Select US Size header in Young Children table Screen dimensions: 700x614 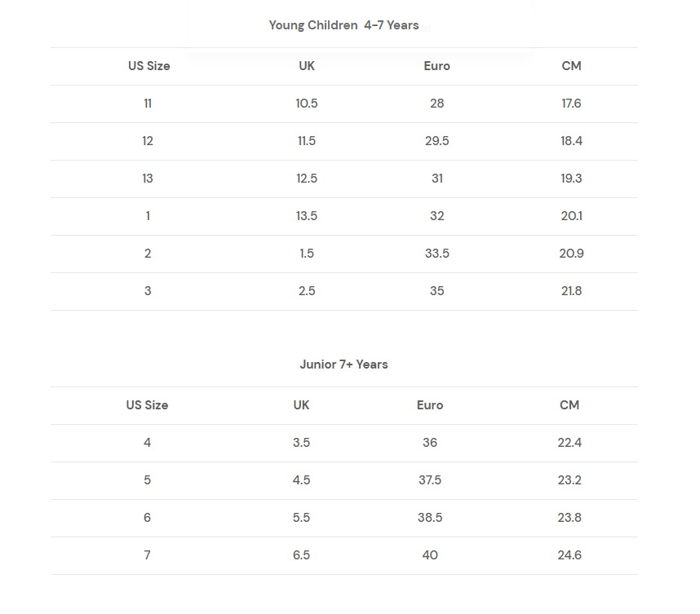tap(148, 66)
